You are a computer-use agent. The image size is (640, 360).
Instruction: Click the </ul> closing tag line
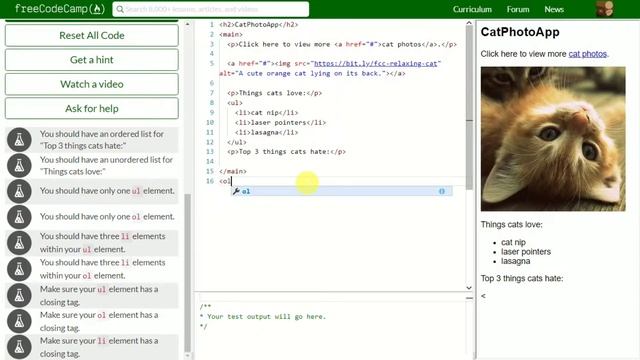pos(237,142)
